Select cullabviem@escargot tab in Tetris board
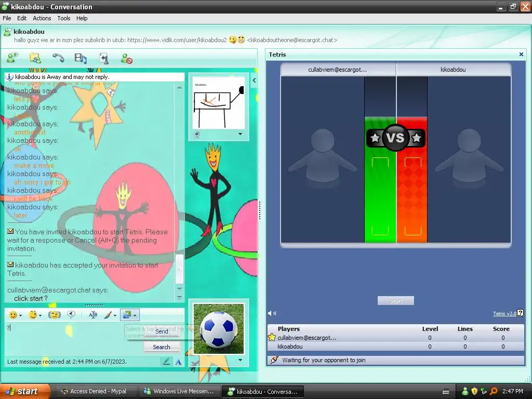 pos(338,70)
